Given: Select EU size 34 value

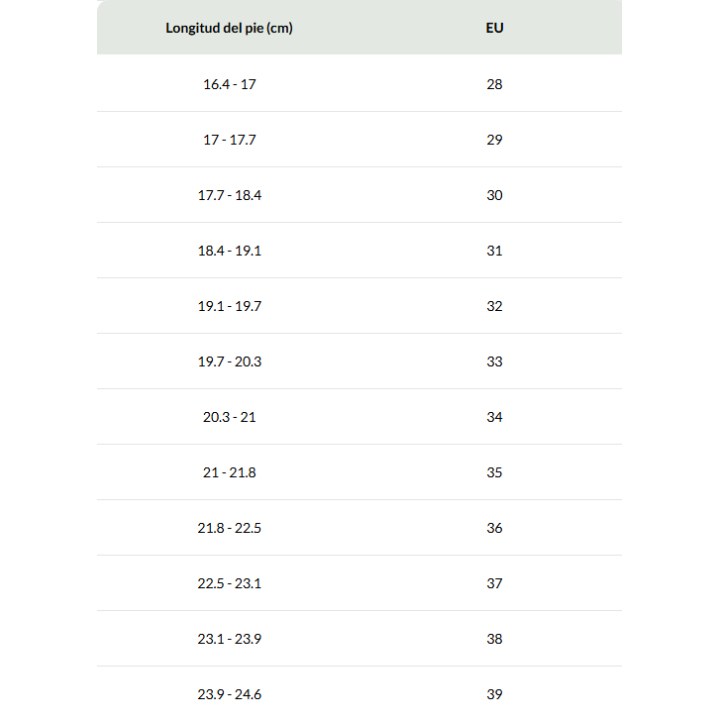Looking at the screenshot, I should [x=495, y=417].
